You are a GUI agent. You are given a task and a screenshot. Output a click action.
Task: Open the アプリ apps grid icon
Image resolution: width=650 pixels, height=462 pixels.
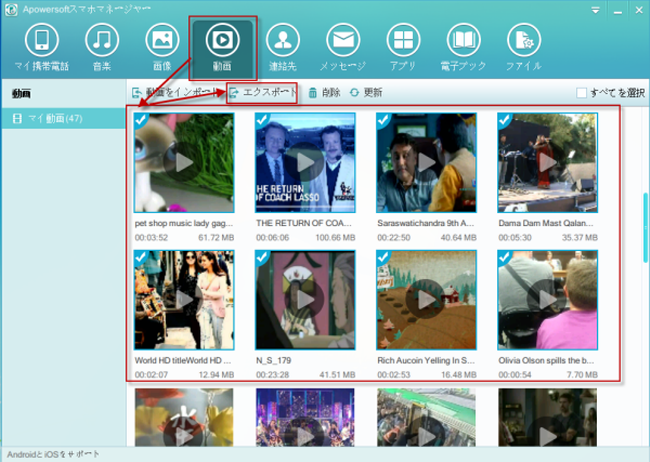(x=403, y=40)
